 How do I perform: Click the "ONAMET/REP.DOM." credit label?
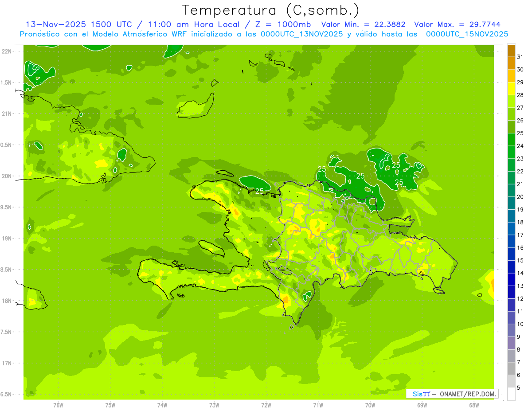(469, 394)
